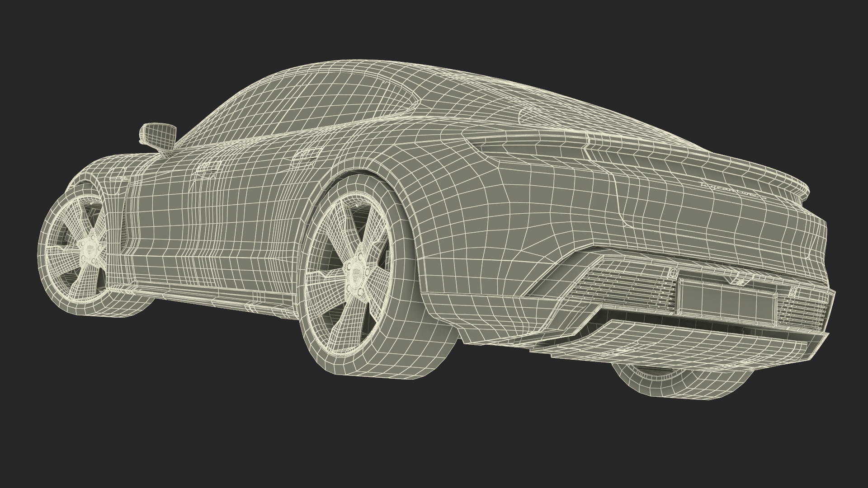
Task: Click the front wheel center hub cap
Action: point(89,248)
